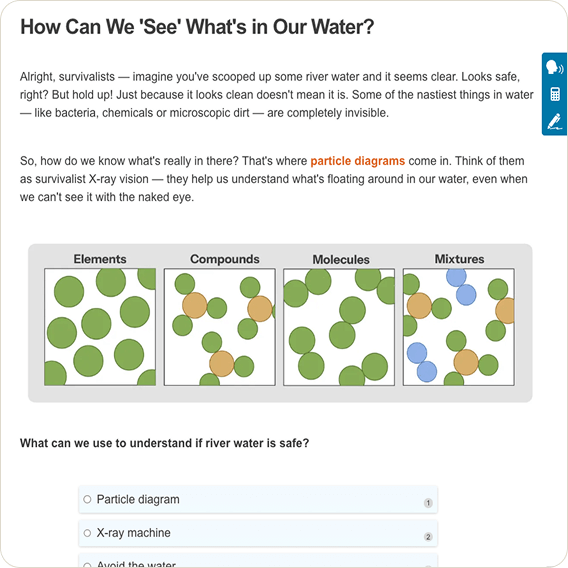Open the annotation pen tool
The height and width of the screenshot is (568, 568).
tap(554, 121)
